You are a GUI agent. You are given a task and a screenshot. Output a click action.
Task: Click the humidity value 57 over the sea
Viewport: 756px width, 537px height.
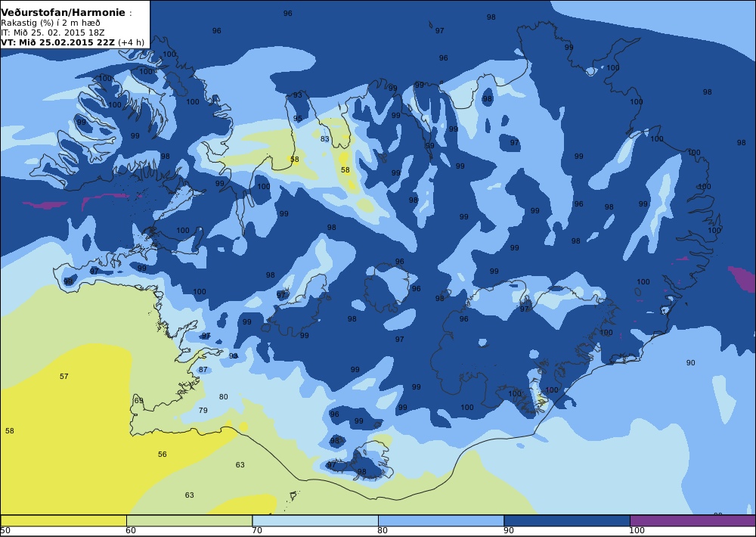pyautogui.click(x=64, y=377)
